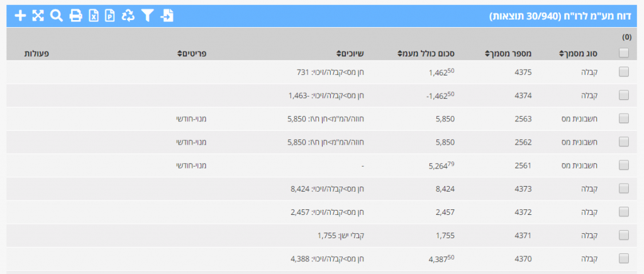Viewport: 644px width, 274px height.
Task: Check the box for document 4375
Action: pos(624,72)
